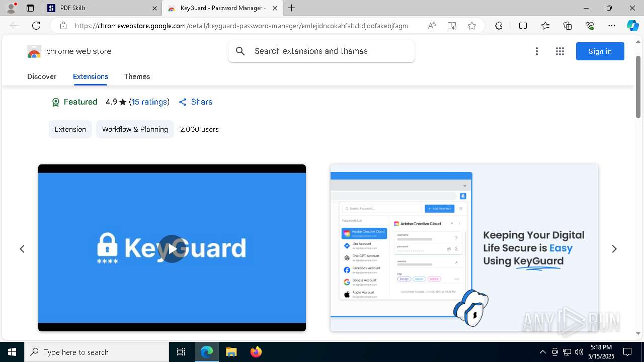644x362 pixels.
Task: Open the KeyGuard feature screenshot thumbnail
Action: point(464,248)
